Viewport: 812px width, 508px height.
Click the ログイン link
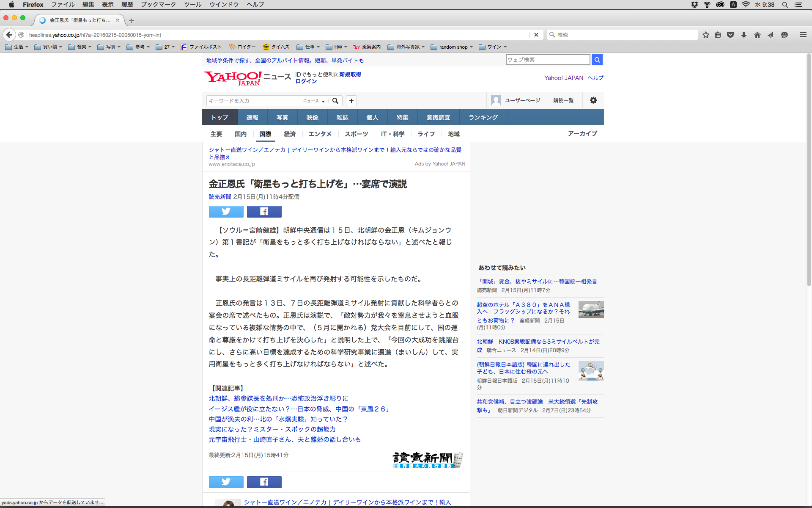point(306,81)
